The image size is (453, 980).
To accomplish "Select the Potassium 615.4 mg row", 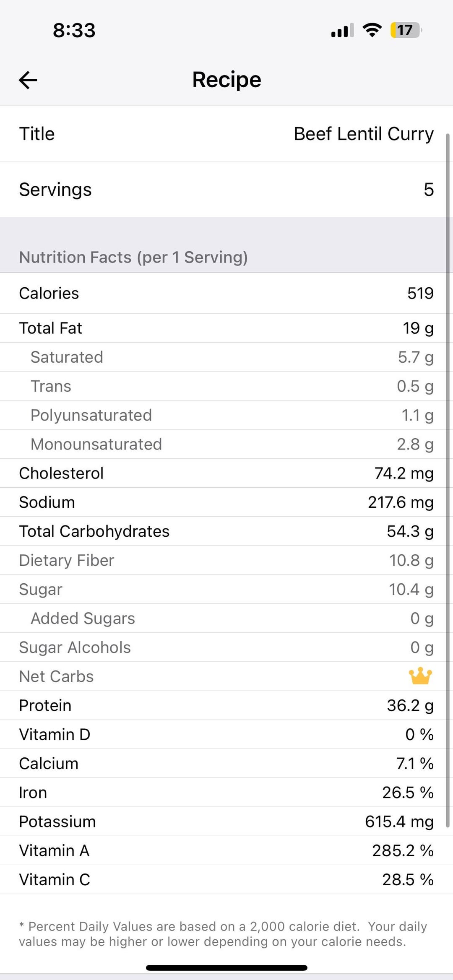I will [226, 821].
